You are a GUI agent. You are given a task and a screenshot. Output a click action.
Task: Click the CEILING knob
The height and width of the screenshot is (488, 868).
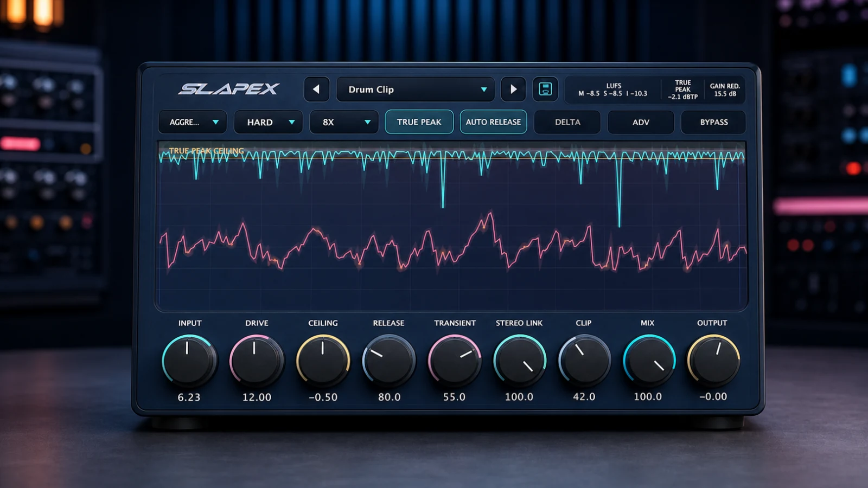tap(323, 361)
